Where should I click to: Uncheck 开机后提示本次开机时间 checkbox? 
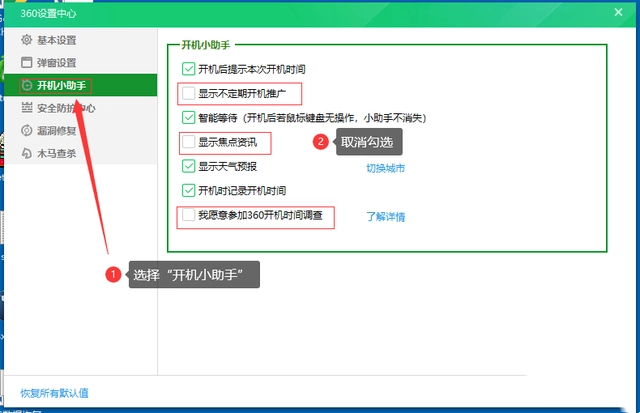[188, 69]
